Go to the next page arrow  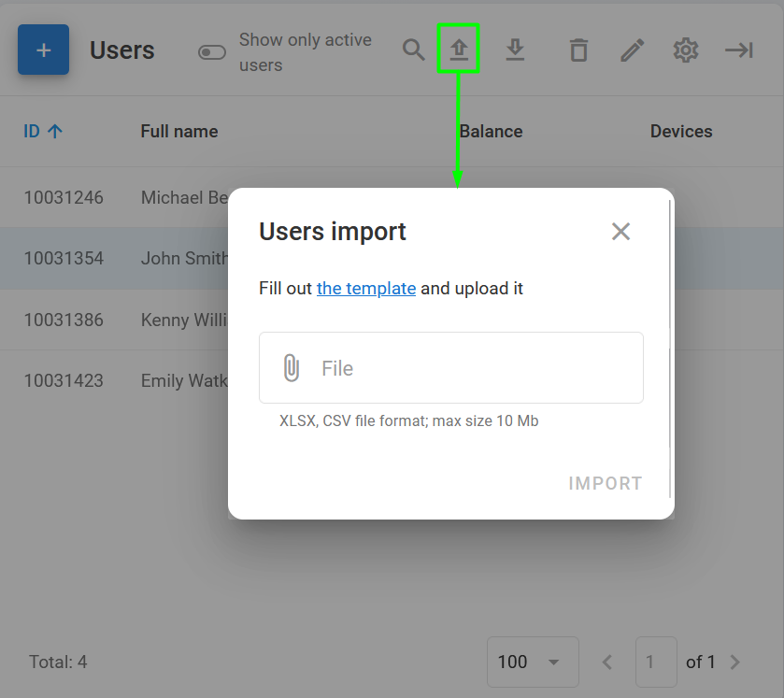tap(735, 662)
